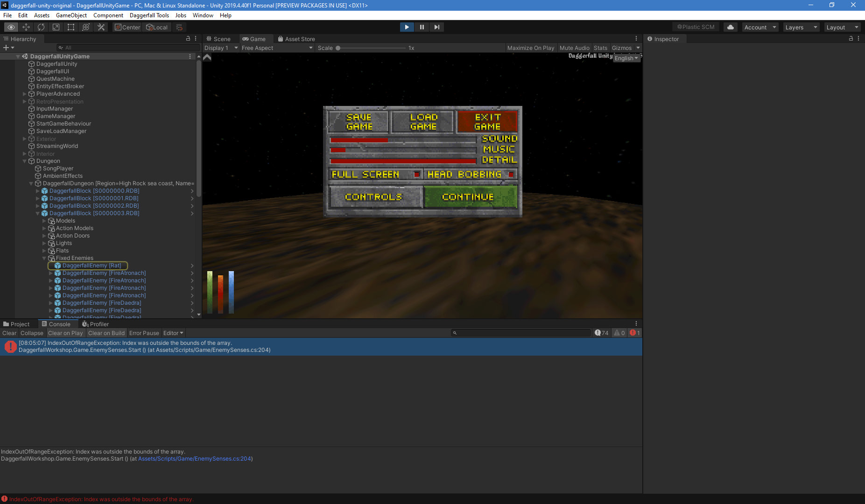Open Free Aspect dropdown

[x=277, y=48]
